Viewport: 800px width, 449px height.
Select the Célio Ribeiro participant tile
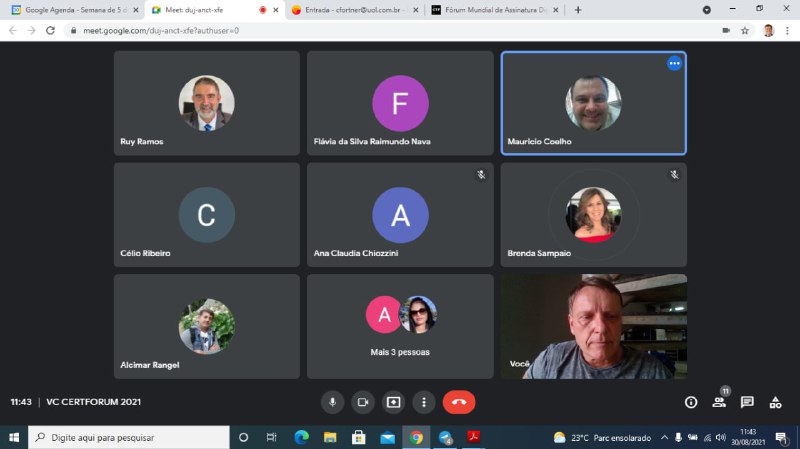pos(207,215)
